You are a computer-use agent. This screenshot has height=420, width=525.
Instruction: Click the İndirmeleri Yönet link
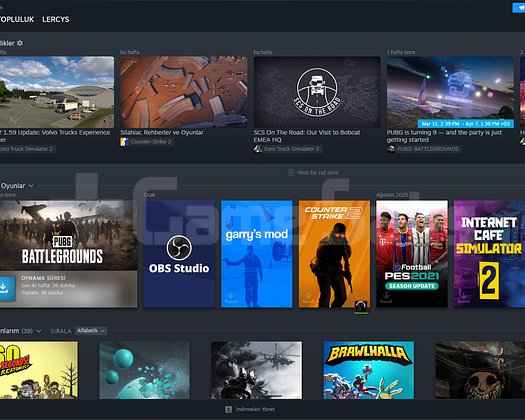coord(255,409)
